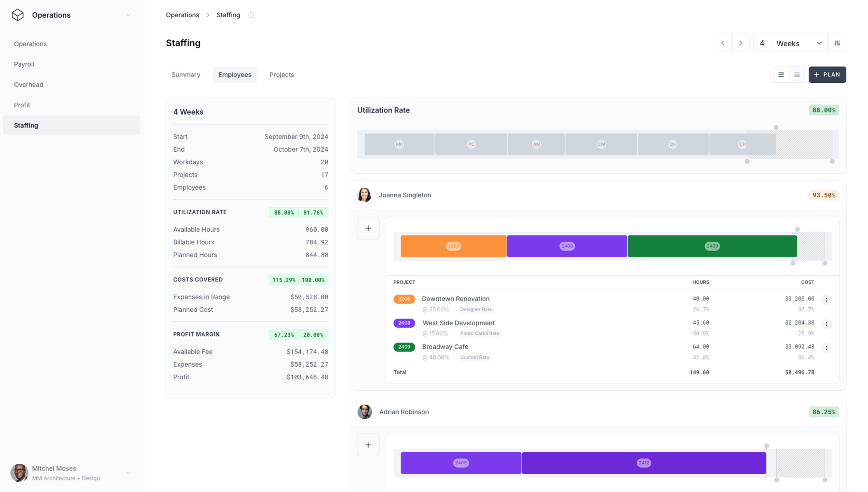868x492 pixels.
Task: Click the Staffing breadcrumb link
Action: (228, 15)
